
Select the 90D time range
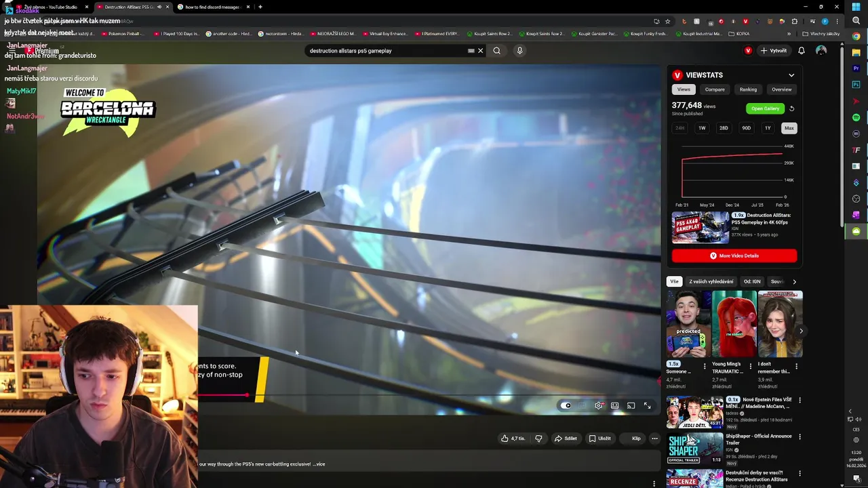click(746, 128)
